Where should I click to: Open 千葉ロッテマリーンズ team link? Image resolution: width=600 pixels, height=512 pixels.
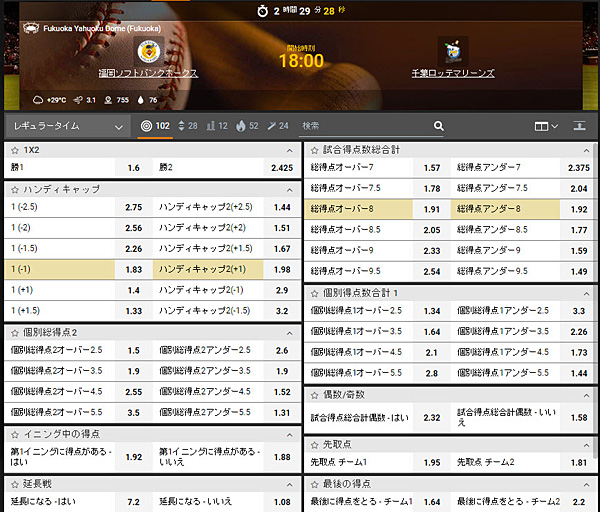453,73
